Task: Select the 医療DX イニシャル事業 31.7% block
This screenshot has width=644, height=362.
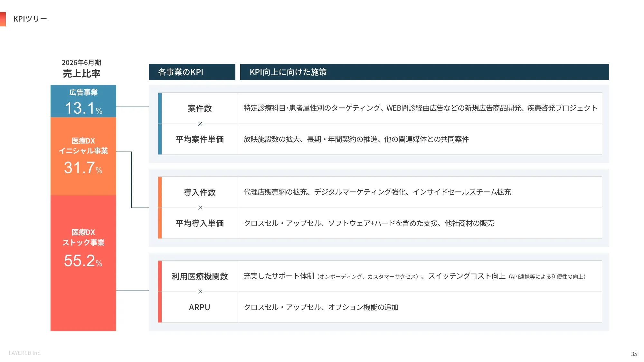Action: 83,156
